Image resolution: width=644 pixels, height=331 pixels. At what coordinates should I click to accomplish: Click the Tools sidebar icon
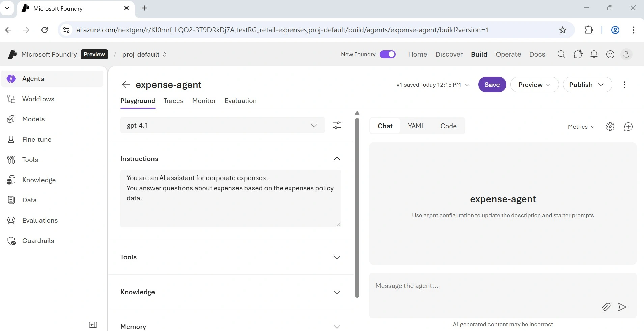coord(11,160)
